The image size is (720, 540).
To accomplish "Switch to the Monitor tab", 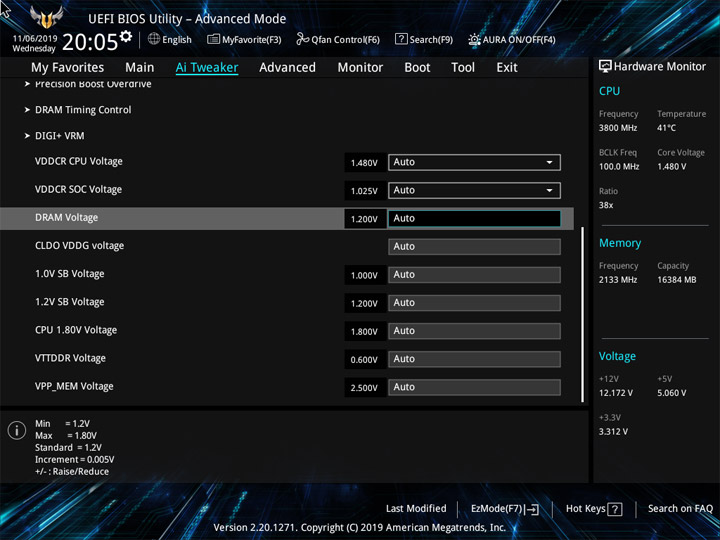I will 360,68.
